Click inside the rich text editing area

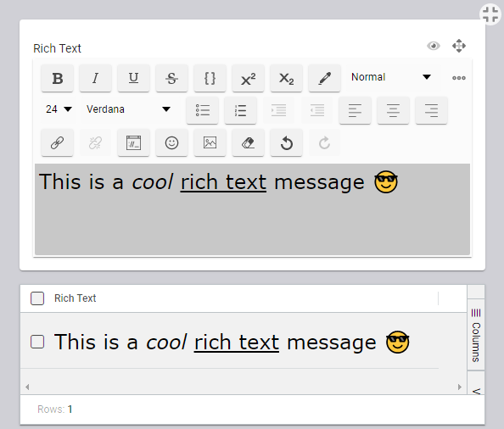[x=252, y=209]
